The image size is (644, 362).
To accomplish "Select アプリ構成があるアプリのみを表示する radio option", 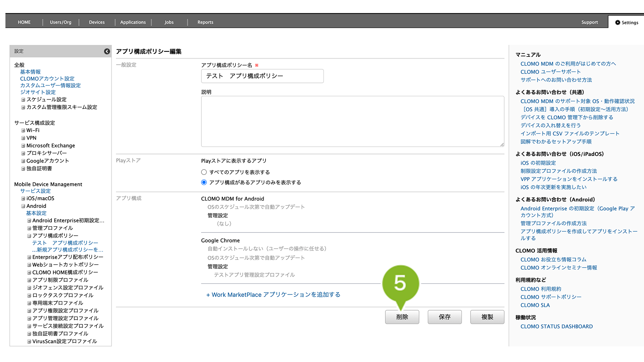I will tap(204, 182).
